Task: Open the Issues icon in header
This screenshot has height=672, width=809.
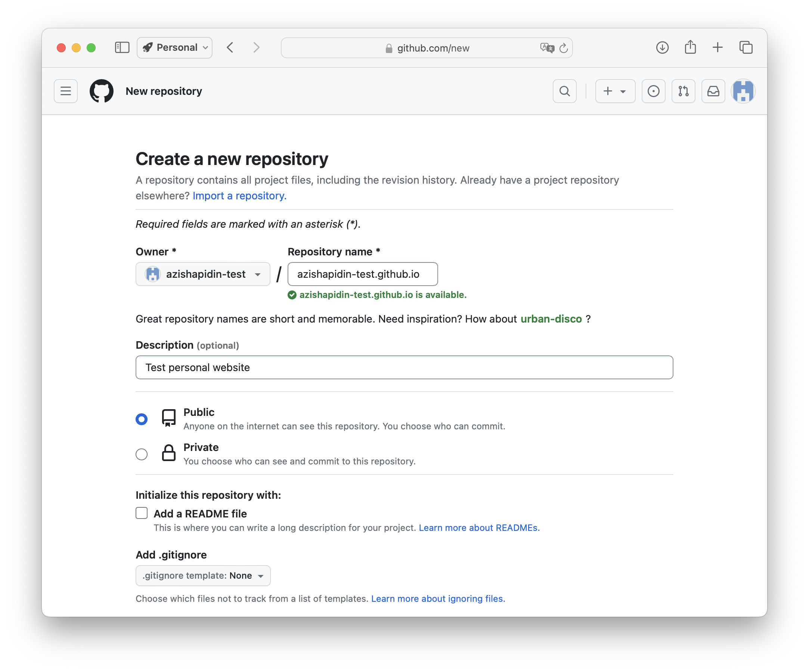Action: (653, 91)
